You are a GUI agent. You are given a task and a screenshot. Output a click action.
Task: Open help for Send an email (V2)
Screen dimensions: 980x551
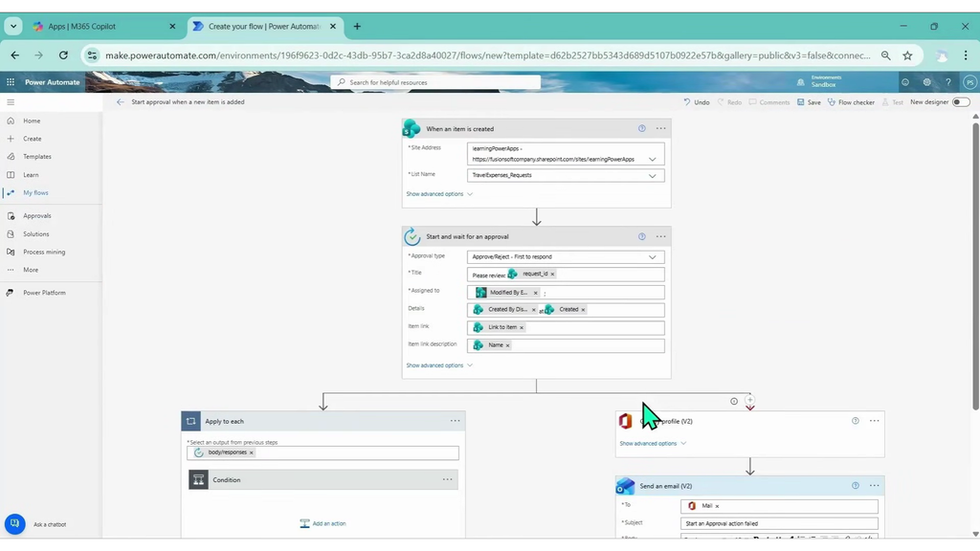coord(855,485)
